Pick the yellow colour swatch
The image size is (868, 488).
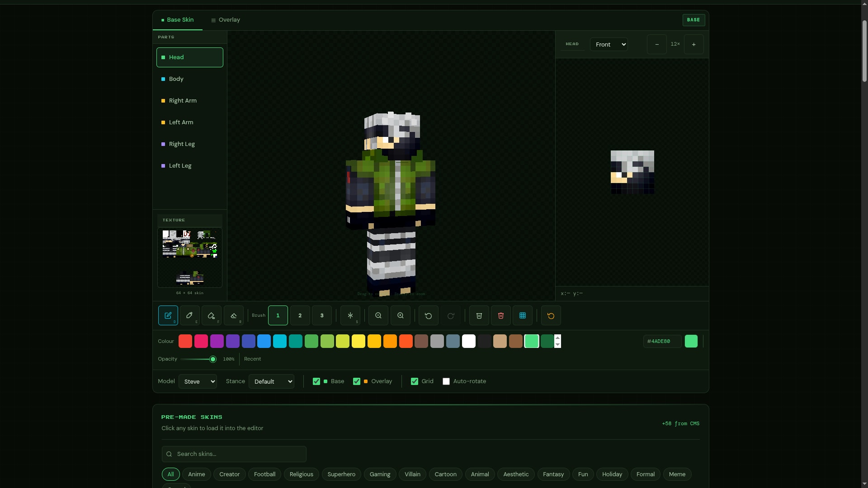pos(359,341)
